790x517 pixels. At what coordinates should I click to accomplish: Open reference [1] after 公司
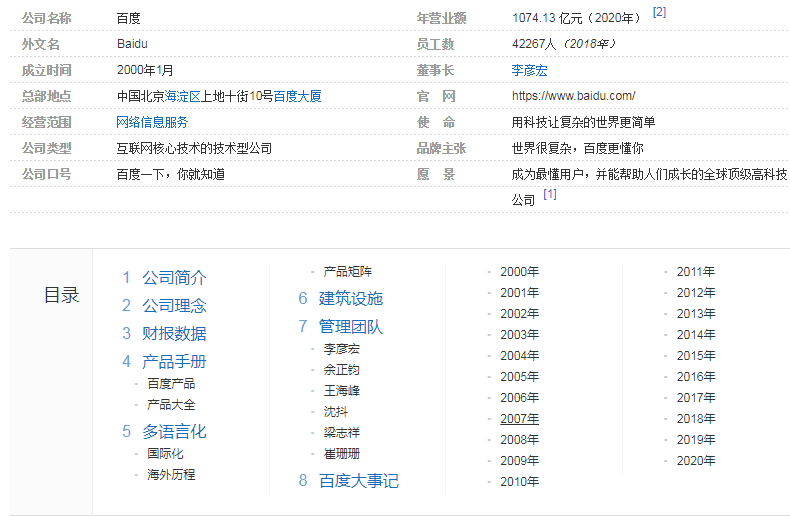[x=550, y=194]
